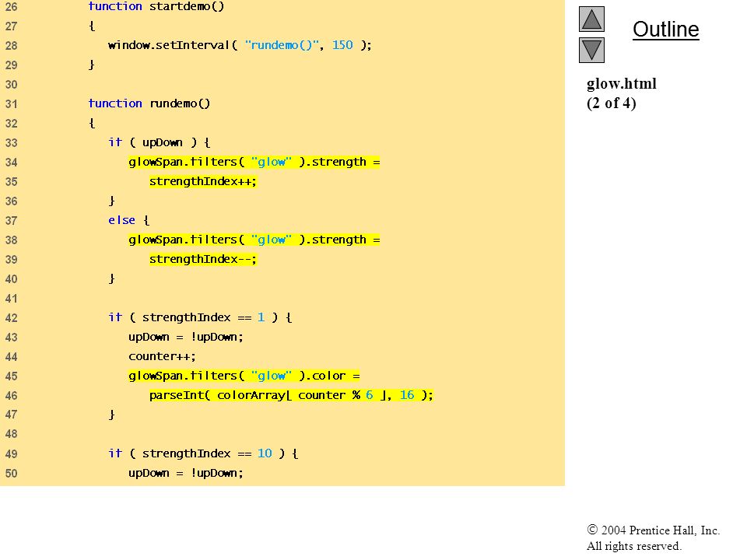The width and height of the screenshot is (747, 560).
Task: Click the "(2 of 4)" page indicator
Action: click(612, 103)
